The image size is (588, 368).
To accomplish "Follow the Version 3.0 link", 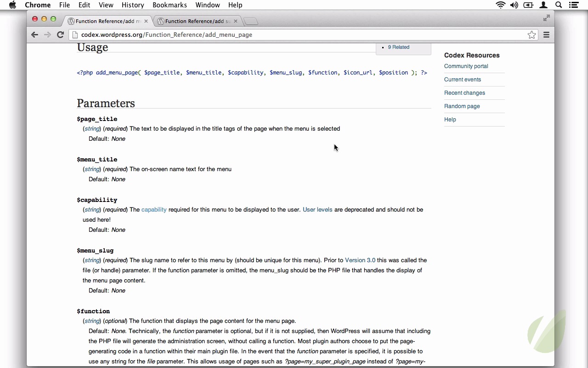I will click(360, 260).
